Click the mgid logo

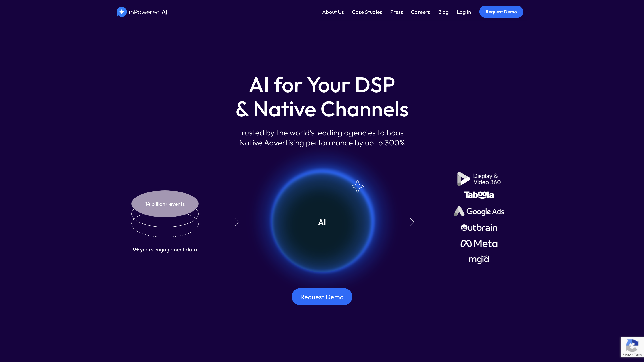[x=479, y=259]
